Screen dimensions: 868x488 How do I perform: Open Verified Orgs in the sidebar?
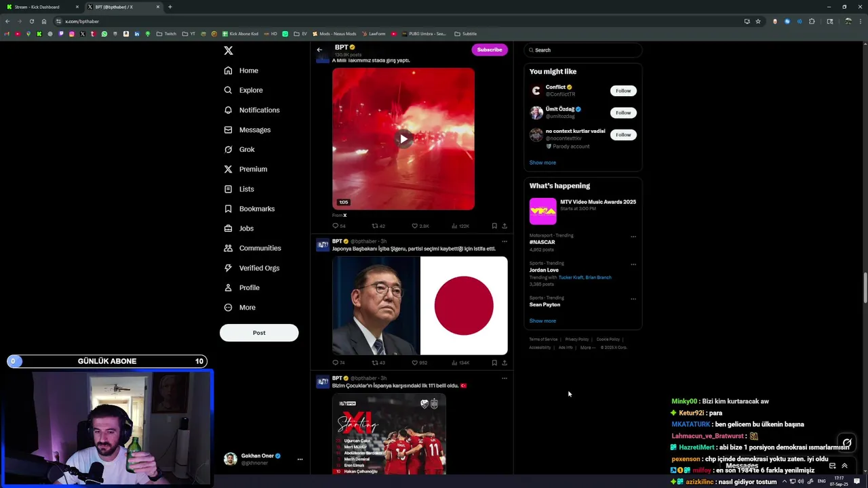252,268
